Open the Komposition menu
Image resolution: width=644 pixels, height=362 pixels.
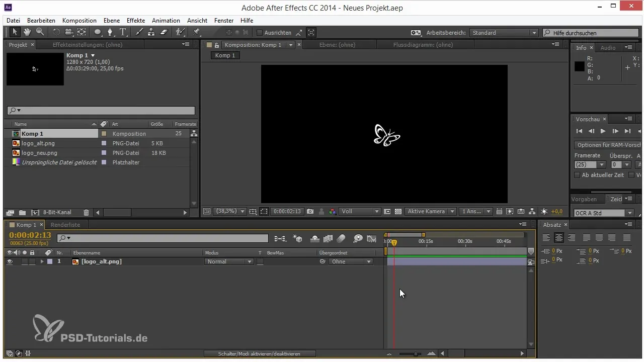point(79,21)
